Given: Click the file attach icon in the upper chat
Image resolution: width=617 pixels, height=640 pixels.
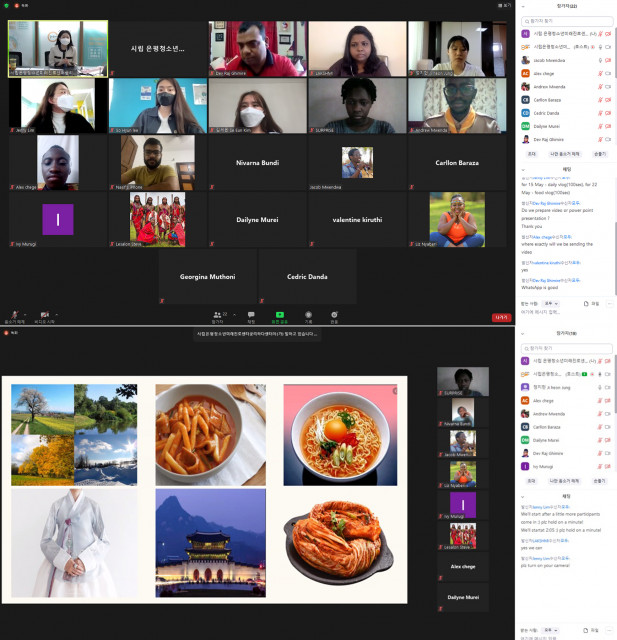Looking at the screenshot, I should 590,303.
